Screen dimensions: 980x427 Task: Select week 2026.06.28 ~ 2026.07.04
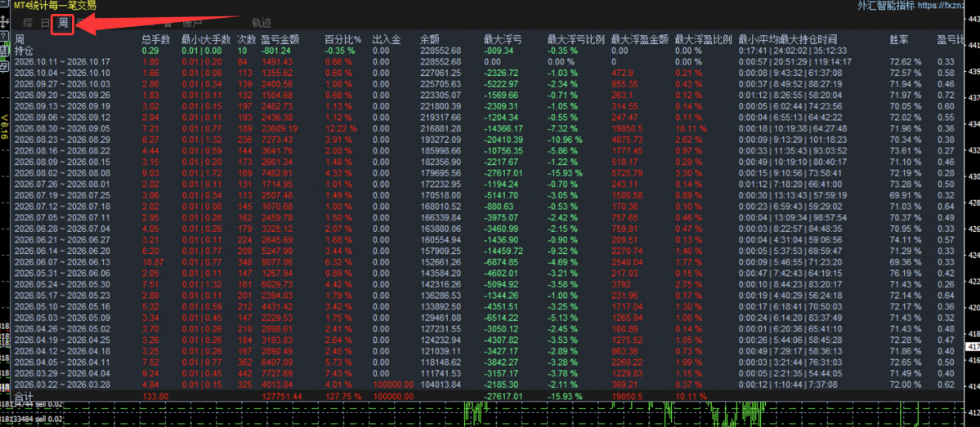click(x=62, y=228)
